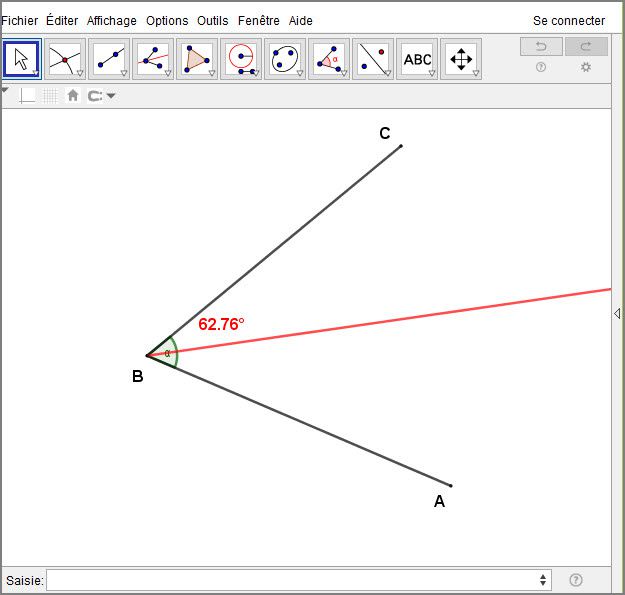Expand the side panel arrow on right edge

coord(617,314)
